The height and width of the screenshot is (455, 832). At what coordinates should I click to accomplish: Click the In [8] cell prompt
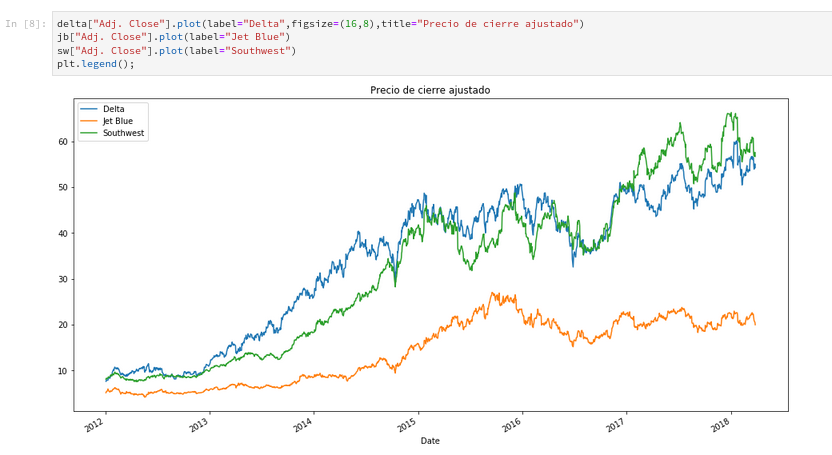[x=25, y=23]
